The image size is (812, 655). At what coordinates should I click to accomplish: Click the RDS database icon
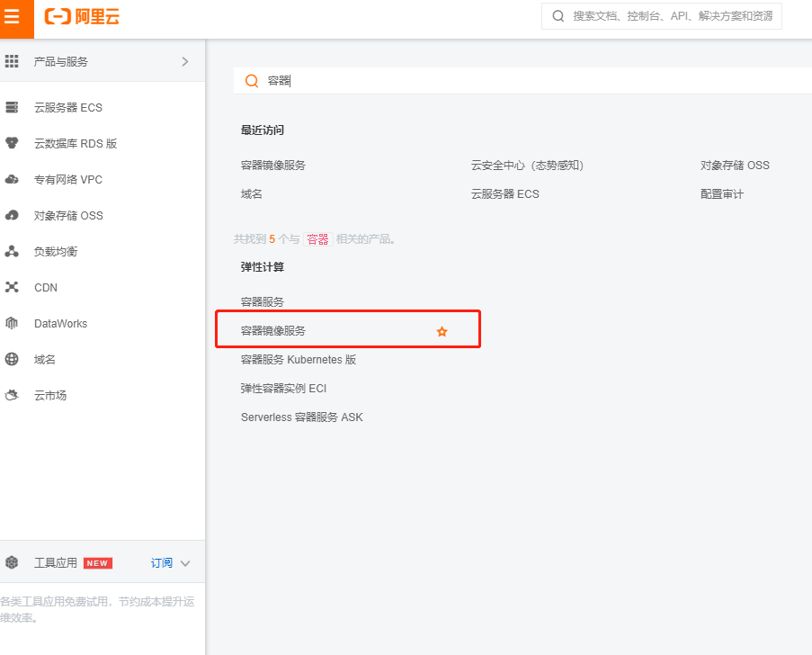click(12, 143)
